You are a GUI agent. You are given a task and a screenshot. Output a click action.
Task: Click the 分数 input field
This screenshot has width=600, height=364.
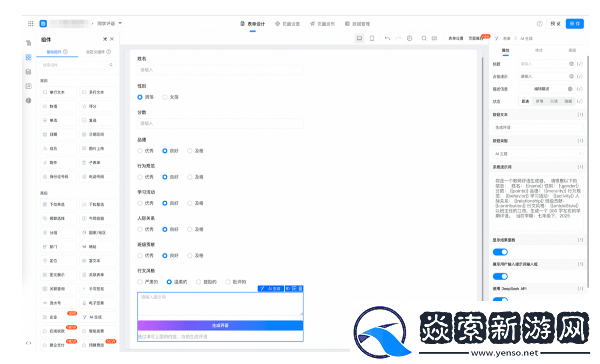(220, 123)
